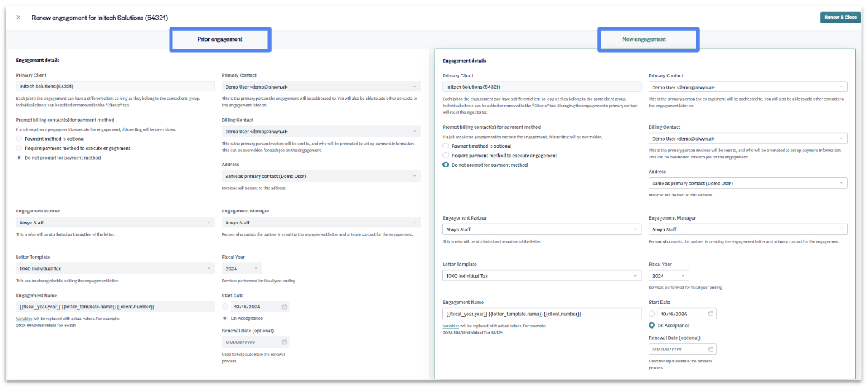Click the new engagement Start Date field
This screenshot has width=868, height=387.
pos(687,314)
